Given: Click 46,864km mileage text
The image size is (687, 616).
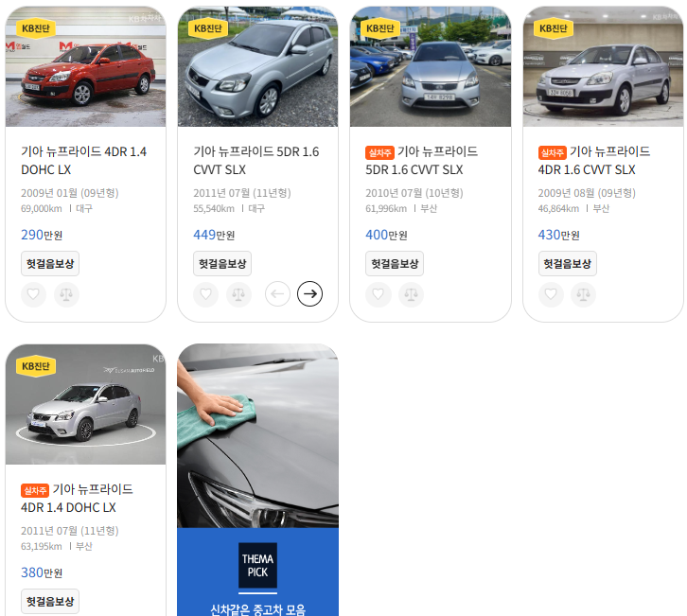Looking at the screenshot, I should click(x=558, y=208).
